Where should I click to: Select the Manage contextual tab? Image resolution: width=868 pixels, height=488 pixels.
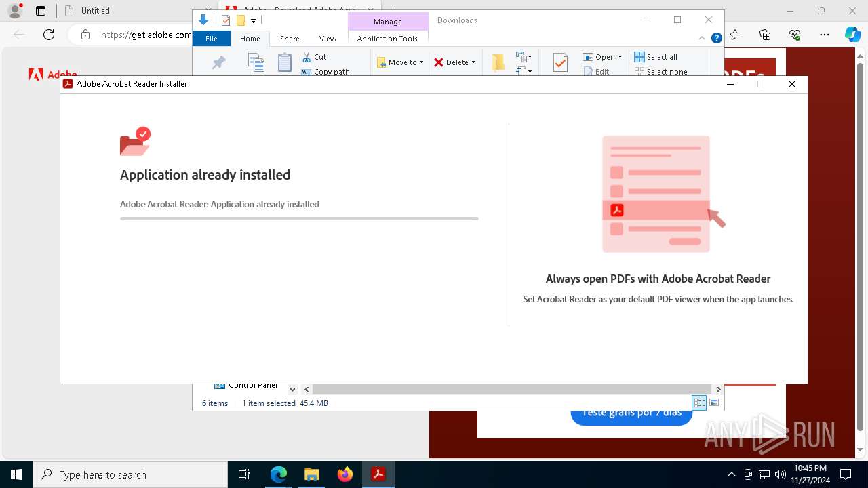pyautogui.click(x=387, y=22)
